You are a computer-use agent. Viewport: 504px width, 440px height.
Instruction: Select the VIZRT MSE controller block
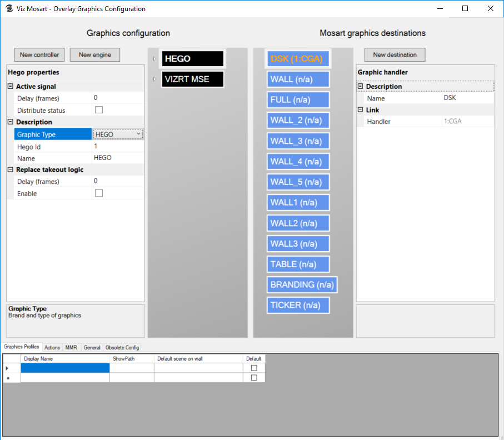(x=193, y=79)
